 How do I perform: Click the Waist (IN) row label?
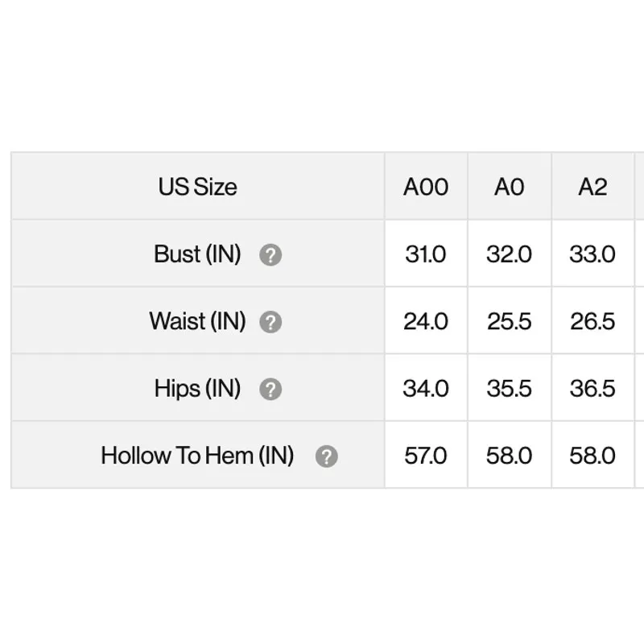(197, 321)
